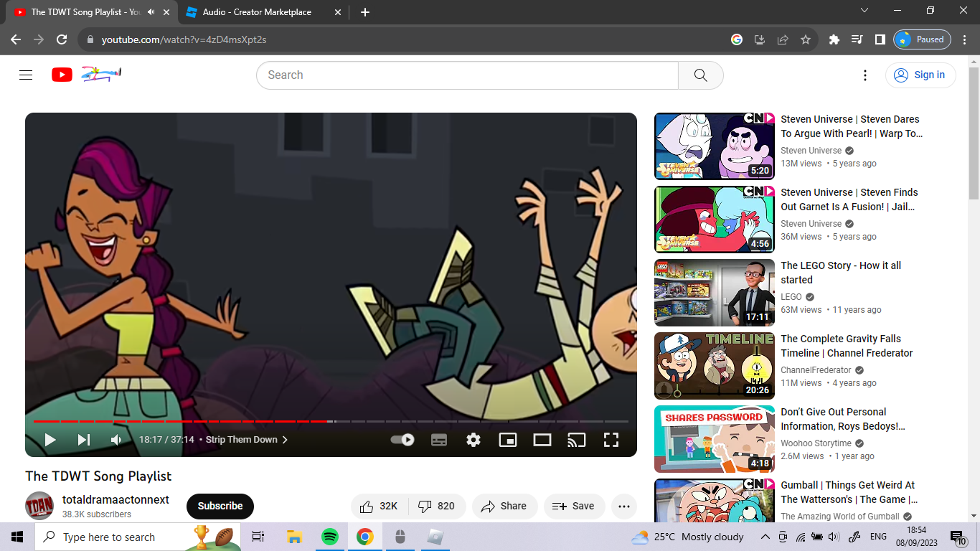Open Task View on the taskbar
This screenshot has height=551, width=980.
coord(258,537)
